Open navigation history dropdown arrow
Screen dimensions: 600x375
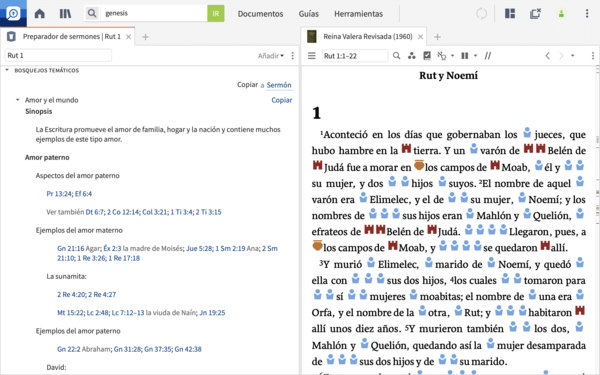point(573,56)
